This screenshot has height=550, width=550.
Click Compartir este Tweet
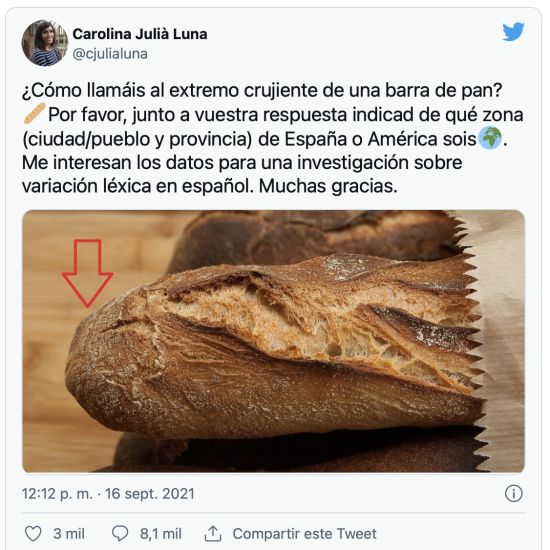(304, 534)
